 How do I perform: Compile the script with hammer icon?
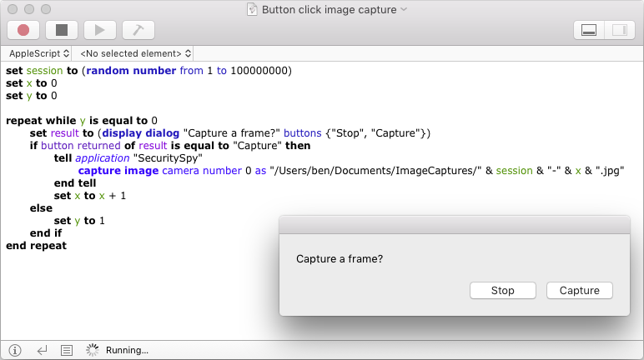[138, 30]
